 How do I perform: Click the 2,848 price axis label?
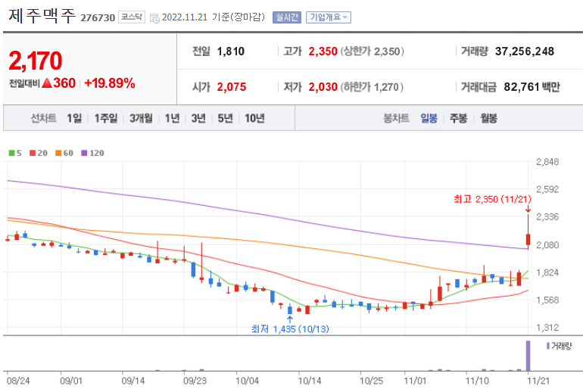tap(547, 162)
